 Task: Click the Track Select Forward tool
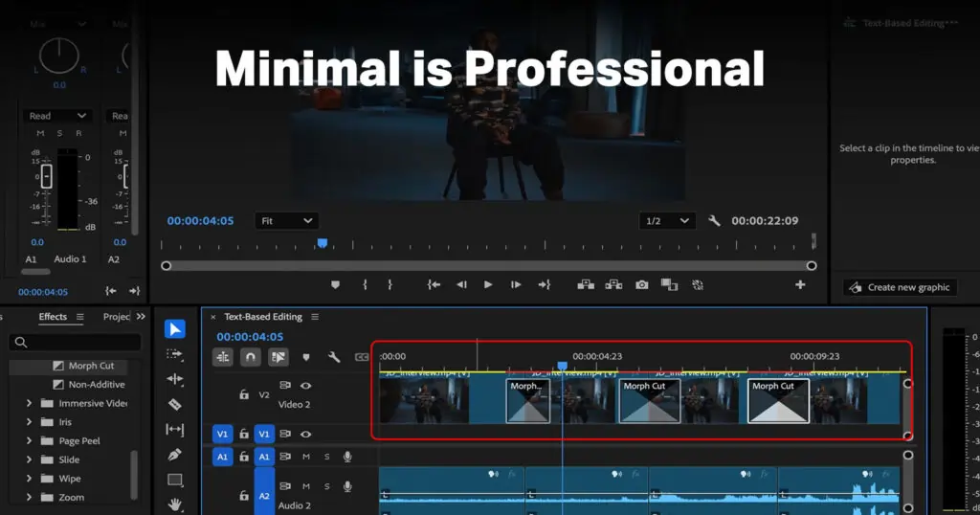click(x=174, y=354)
